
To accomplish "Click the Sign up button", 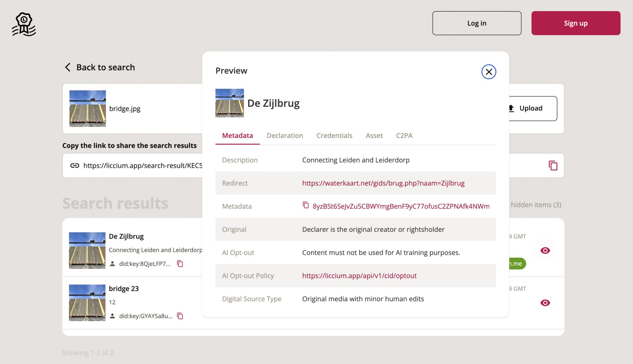I will pos(576,23).
